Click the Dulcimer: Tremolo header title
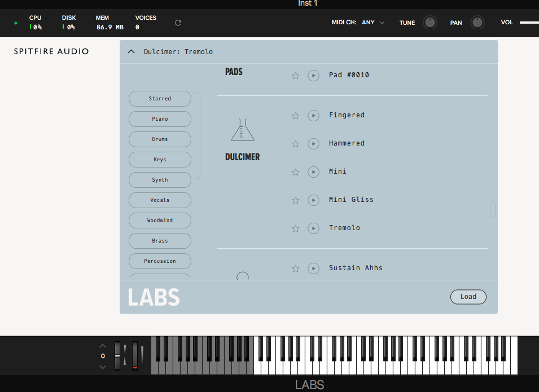This screenshot has width=539, height=392. pos(178,51)
